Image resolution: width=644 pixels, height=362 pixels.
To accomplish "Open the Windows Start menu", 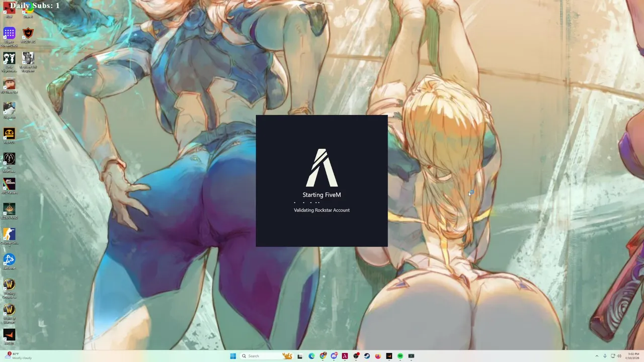I will (x=233, y=356).
